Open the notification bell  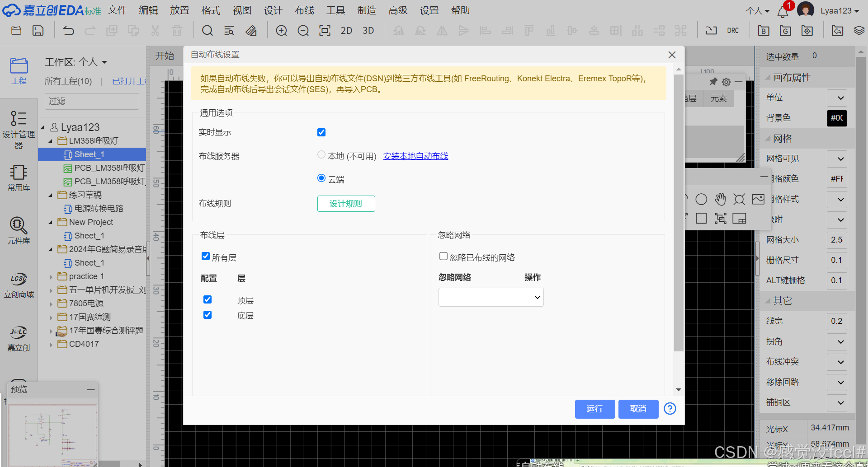(x=783, y=12)
